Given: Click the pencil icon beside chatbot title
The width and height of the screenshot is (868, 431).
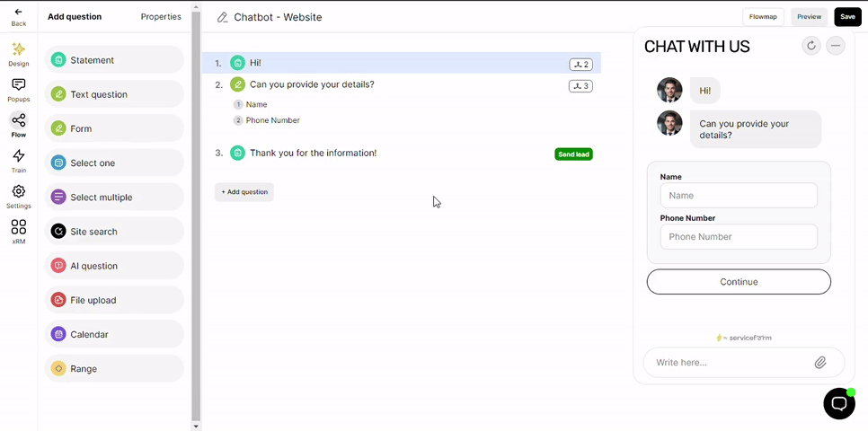Looking at the screenshot, I should 222,17.
